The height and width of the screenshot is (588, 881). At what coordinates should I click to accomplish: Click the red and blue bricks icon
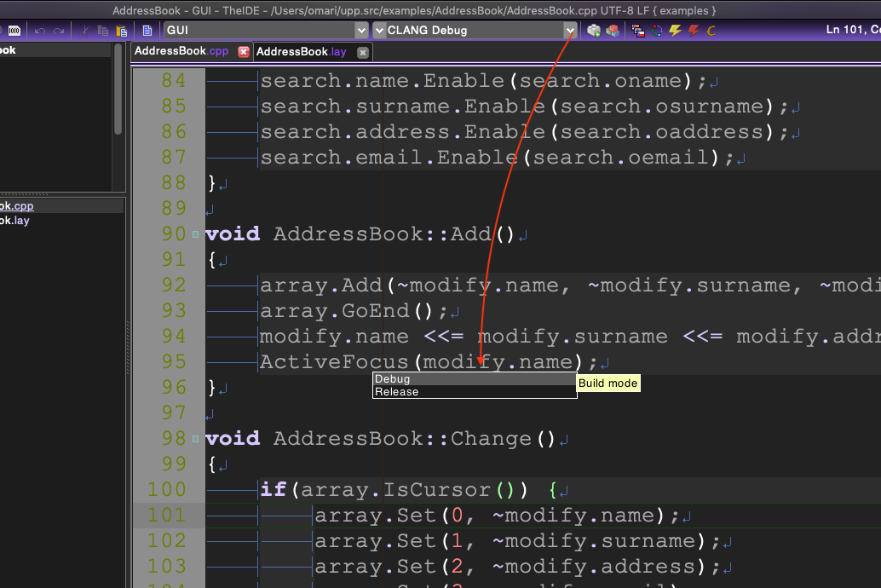[x=612, y=31]
